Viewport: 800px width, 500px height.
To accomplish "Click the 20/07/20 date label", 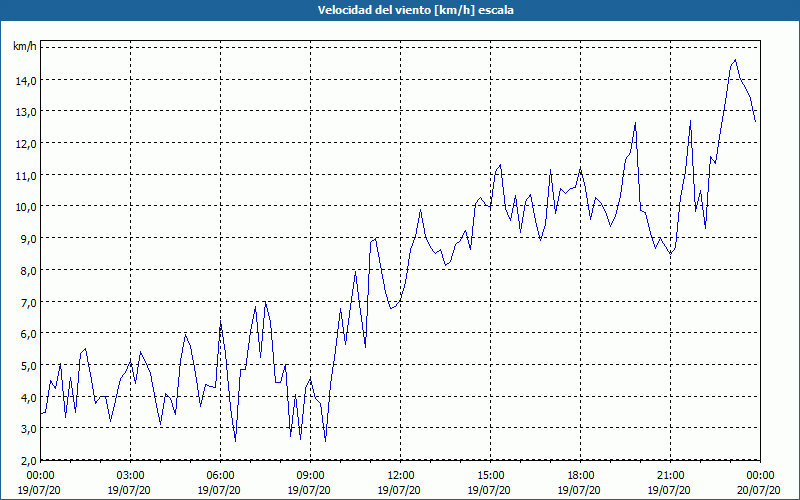I will (759, 490).
